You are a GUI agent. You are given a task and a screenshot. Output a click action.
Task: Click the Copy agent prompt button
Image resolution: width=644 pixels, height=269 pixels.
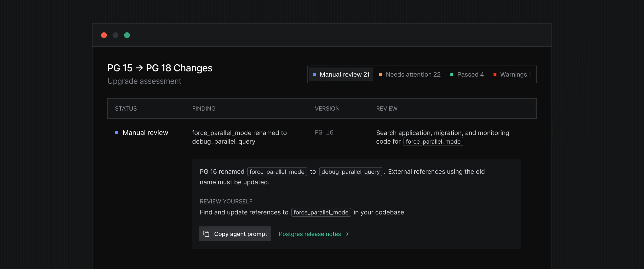(235, 234)
